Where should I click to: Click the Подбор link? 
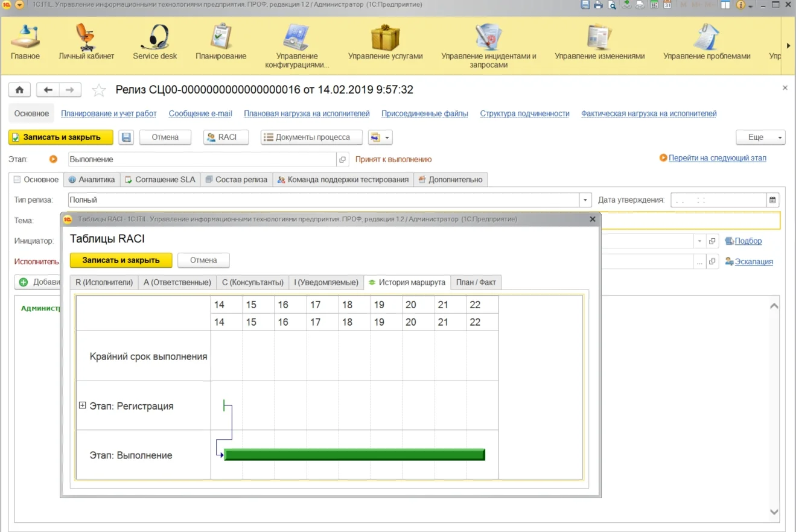[748, 241]
